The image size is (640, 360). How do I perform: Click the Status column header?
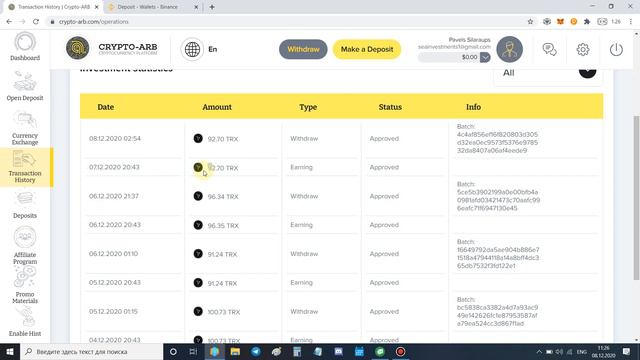pos(390,107)
